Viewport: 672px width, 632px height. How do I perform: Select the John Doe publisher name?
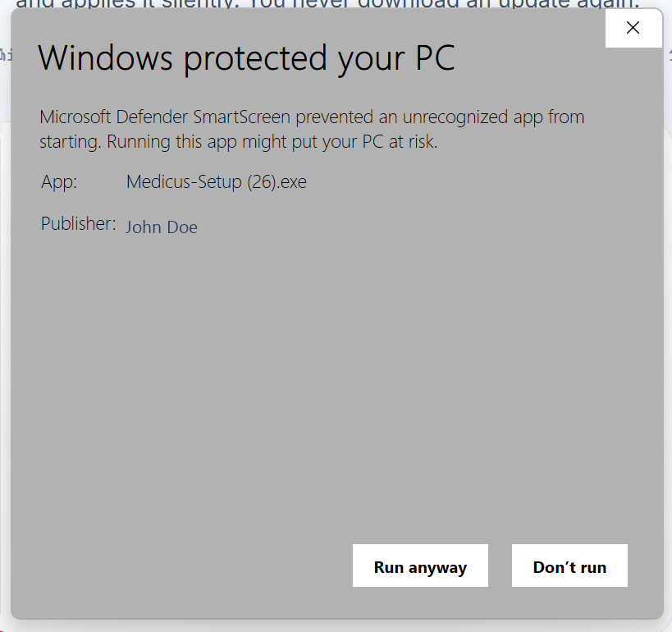point(162,227)
